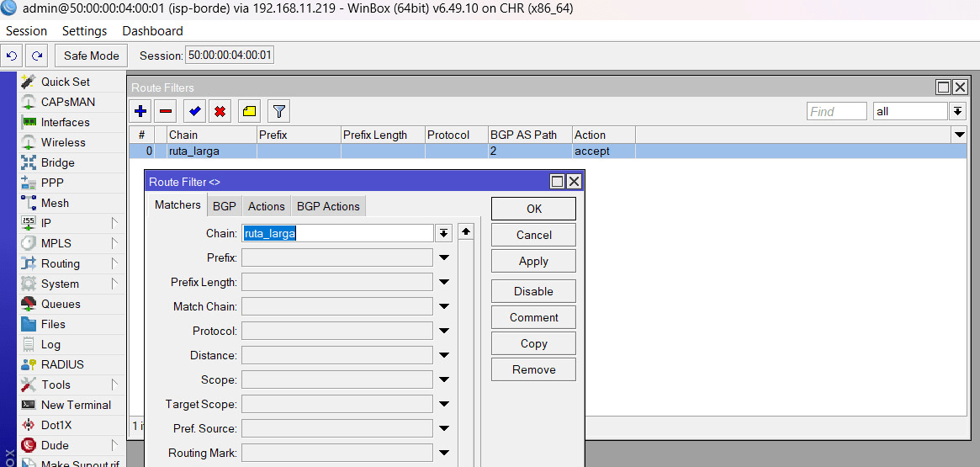Expand the Pref. Source field arrow

tap(444, 428)
